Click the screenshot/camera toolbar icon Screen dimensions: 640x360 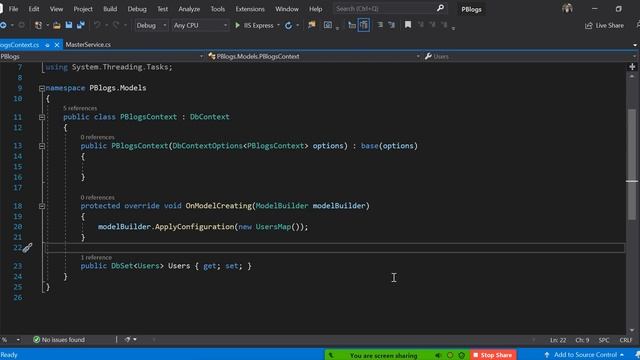(x=328, y=25)
